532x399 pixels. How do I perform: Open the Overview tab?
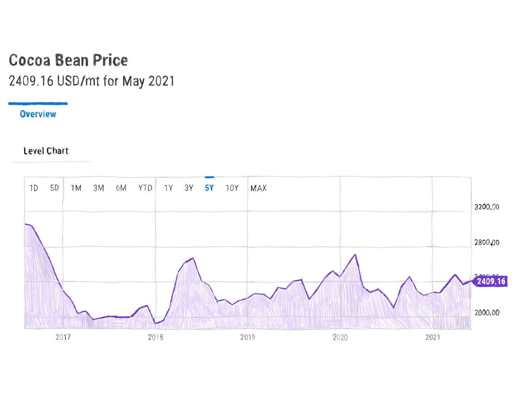[x=38, y=114]
